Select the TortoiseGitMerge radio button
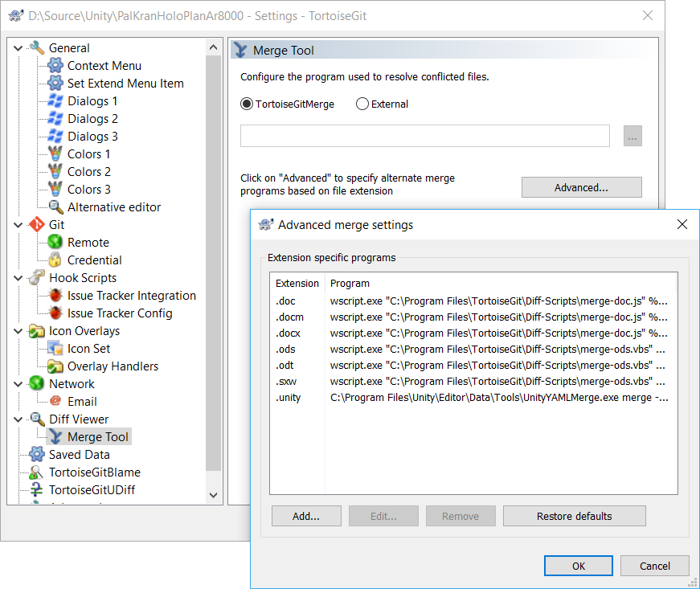This screenshot has height=589, width=700. (x=247, y=104)
